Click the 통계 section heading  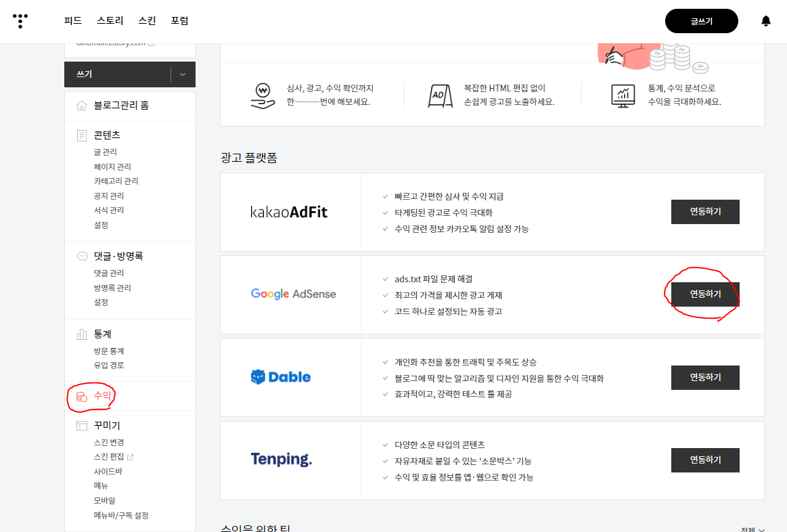[102, 334]
